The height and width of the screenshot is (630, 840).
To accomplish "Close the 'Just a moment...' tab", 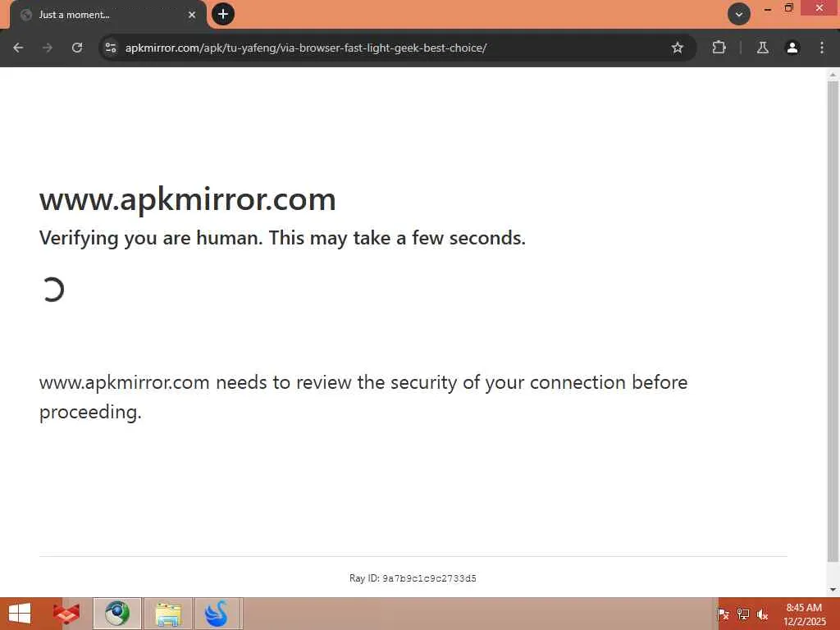I will 192,15.
